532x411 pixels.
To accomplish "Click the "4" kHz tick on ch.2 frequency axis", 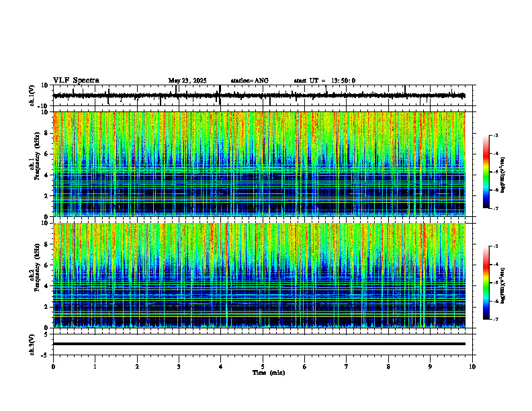I will click(x=47, y=286).
